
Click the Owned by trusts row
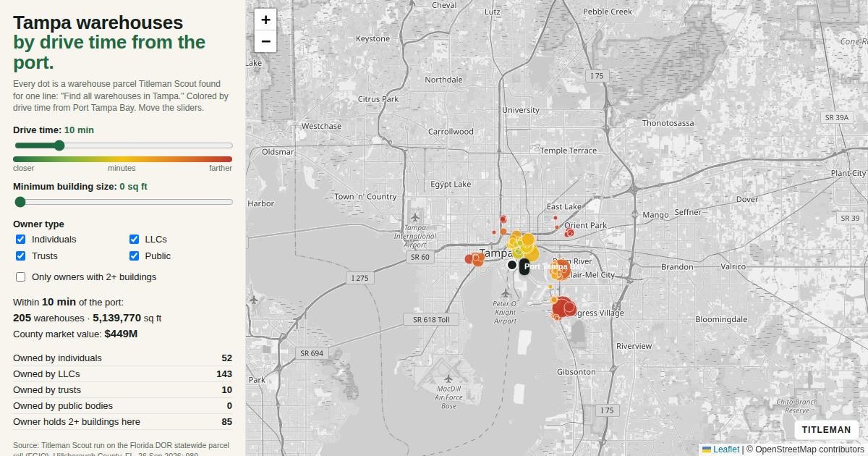(x=123, y=390)
